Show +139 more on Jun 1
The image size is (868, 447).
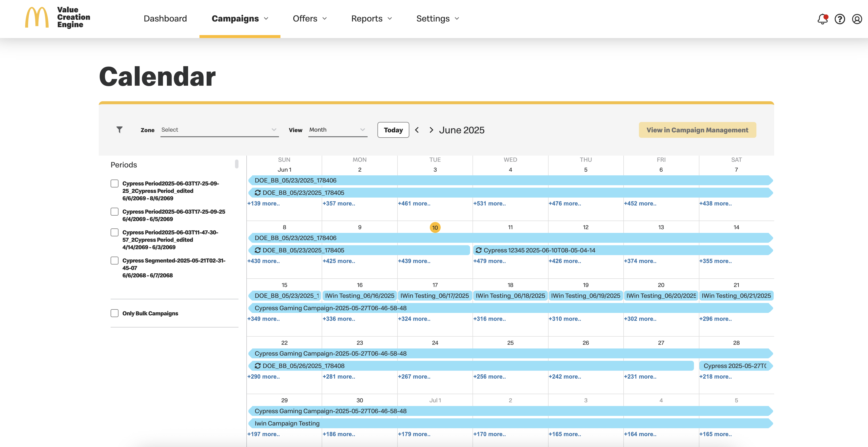tap(263, 203)
